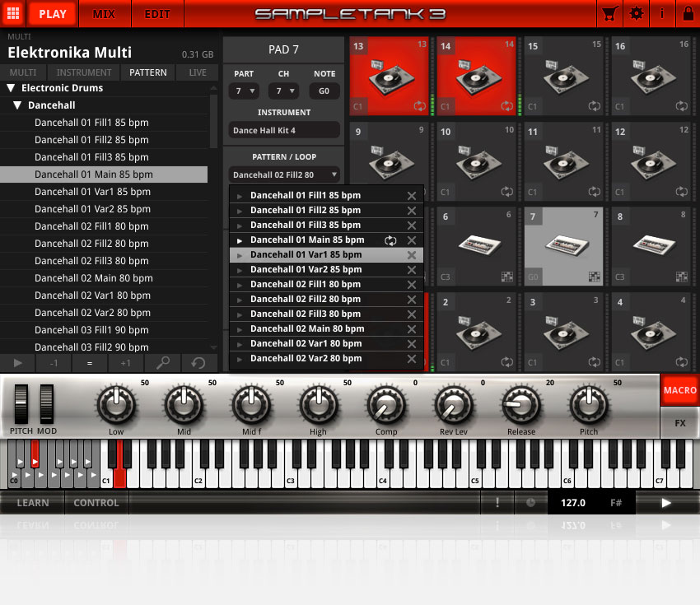This screenshot has height=605, width=700.
Task: Open the PATTERN / LOOP dropdown showing Dancehall 02 Fill2 80
Action: tap(283, 175)
